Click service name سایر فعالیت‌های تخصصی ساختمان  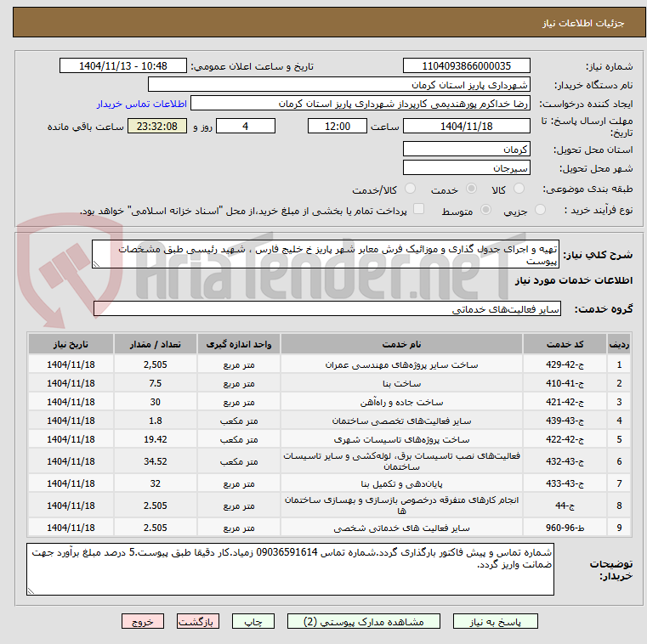[x=401, y=421]
